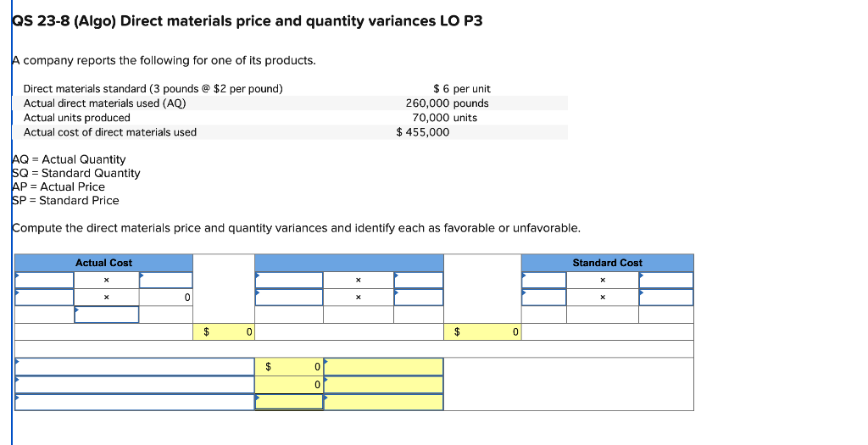This screenshot has width=868, height=445.
Task: Set favorable/unfavorable for first variance
Action: (x=384, y=366)
